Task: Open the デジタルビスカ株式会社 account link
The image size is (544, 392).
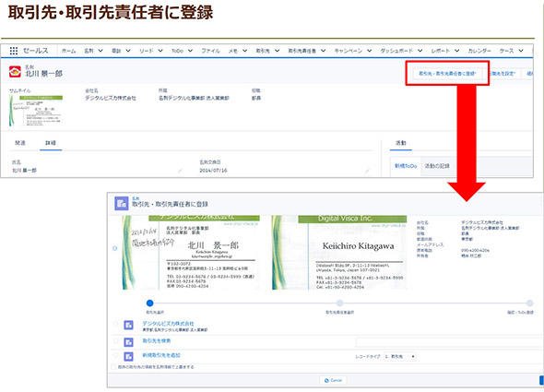Action: pyautogui.click(x=168, y=323)
